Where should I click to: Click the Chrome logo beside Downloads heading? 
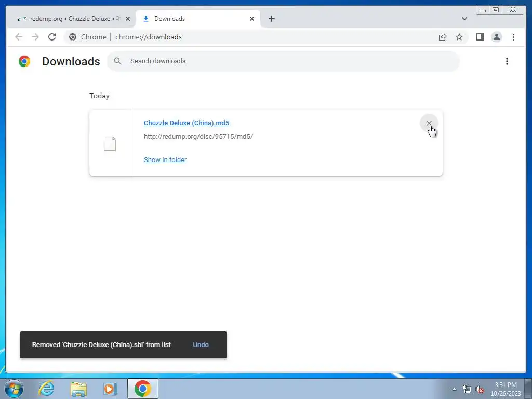coord(24,61)
